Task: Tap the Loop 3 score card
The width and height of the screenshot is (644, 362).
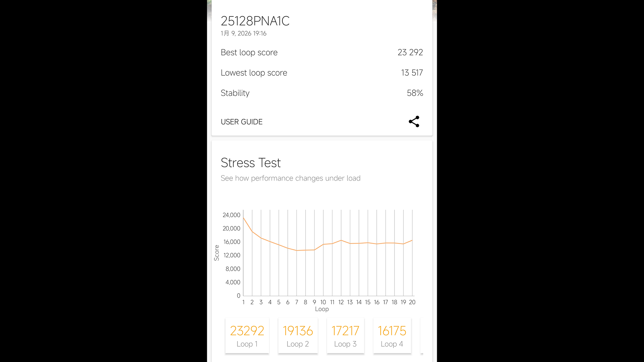Action: point(345,336)
